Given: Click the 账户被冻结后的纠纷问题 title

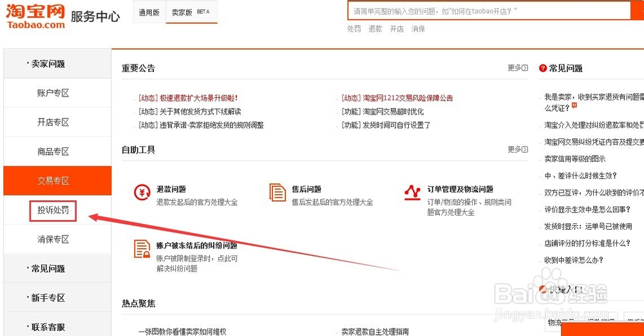Looking at the screenshot, I should click(196, 246).
